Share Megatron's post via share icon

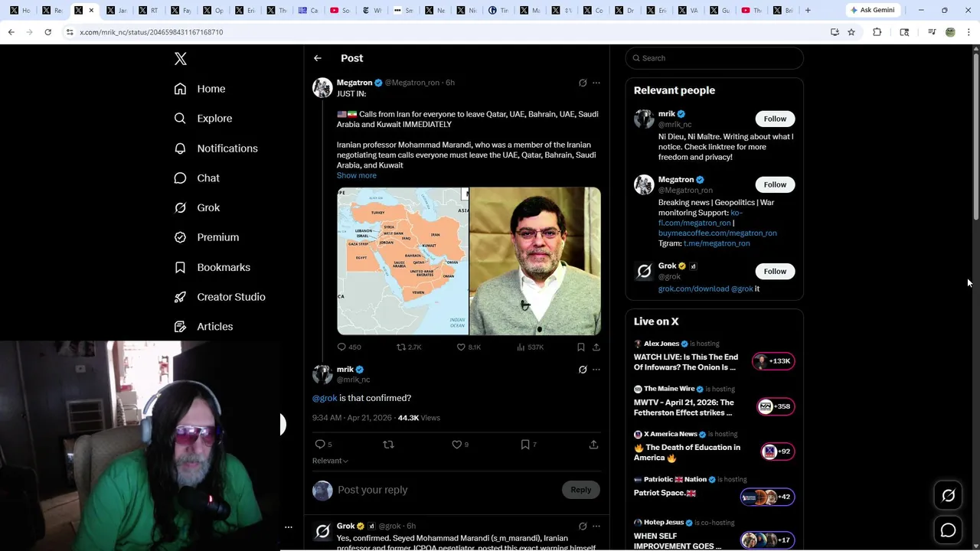pos(596,347)
